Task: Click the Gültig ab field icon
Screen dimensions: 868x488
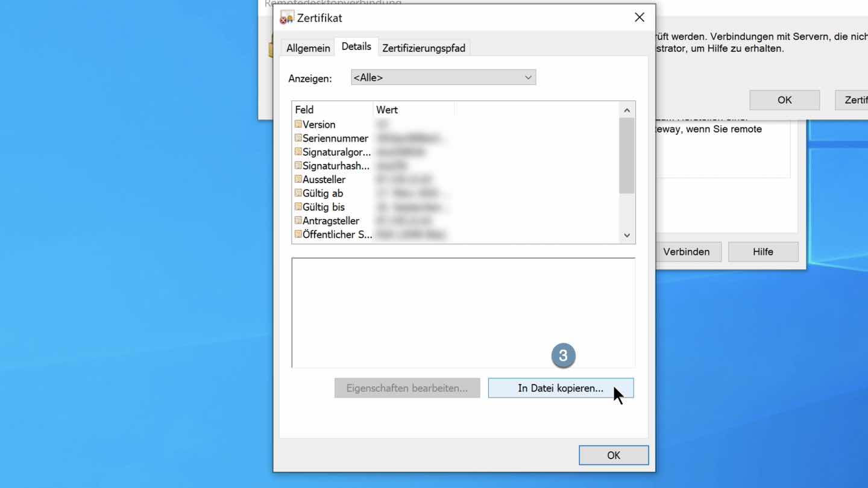Action: 298,193
